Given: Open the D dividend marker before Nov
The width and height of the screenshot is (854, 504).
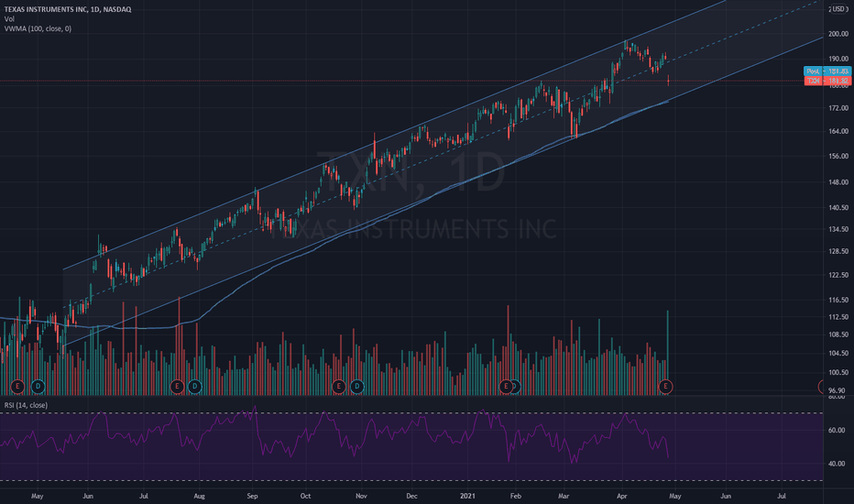Looking at the screenshot, I should (356, 387).
